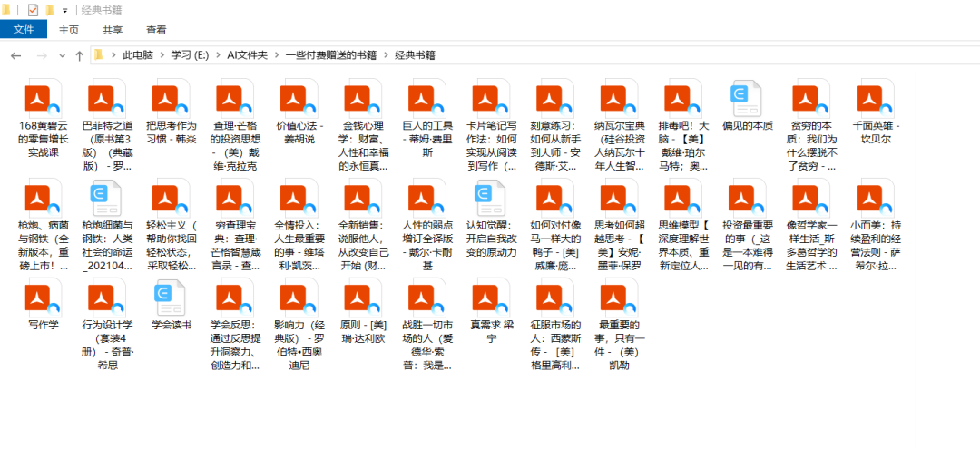Select the 纳瓦尔宝典 PDF file icon

619,98
